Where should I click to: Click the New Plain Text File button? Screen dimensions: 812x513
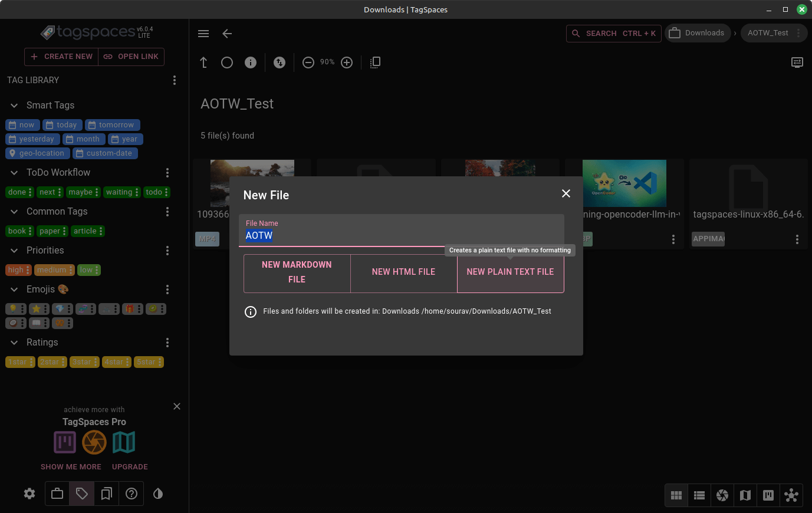[510, 272]
